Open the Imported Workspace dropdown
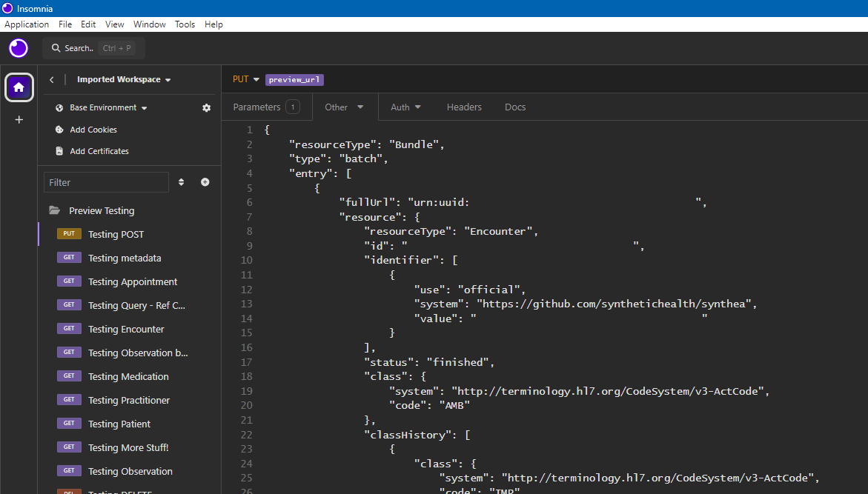Viewport: 868px width, 494px height. click(x=124, y=80)
